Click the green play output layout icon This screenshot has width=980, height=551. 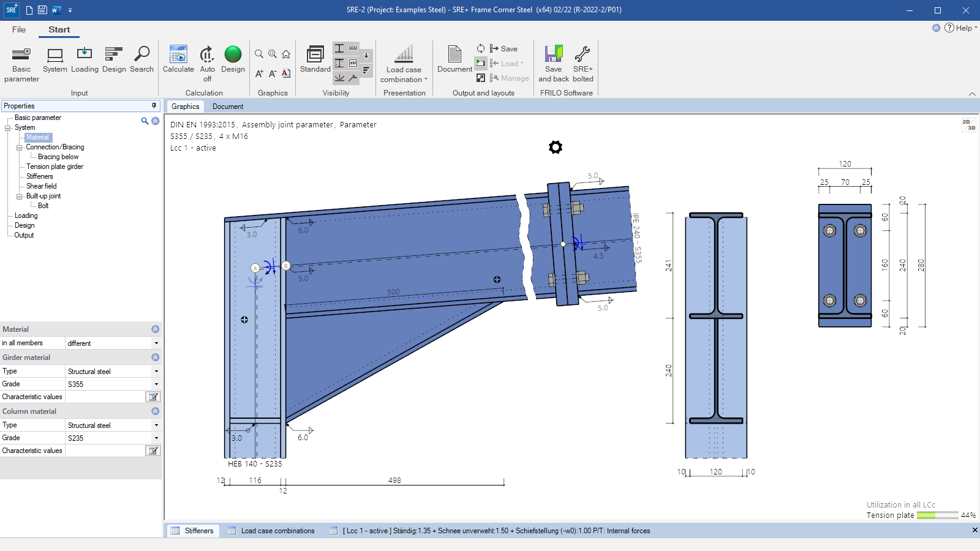coord(481,63)
